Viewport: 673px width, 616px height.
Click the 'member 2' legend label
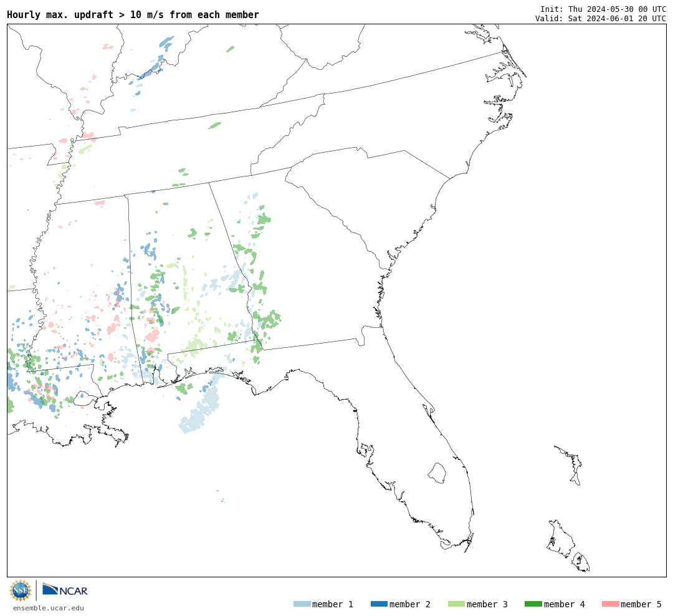click(x=410, y=604)
